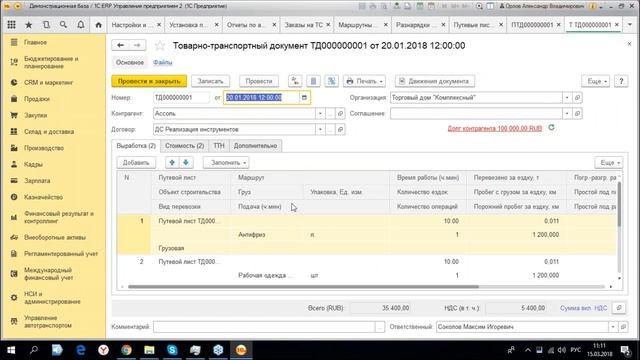Switch to the Дополнительно tab

(x=255, y=146)
